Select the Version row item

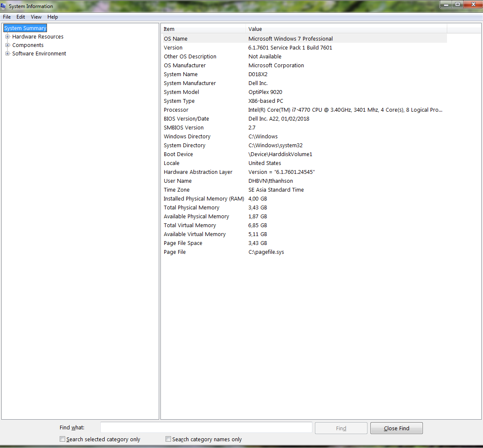coord(304,48)
